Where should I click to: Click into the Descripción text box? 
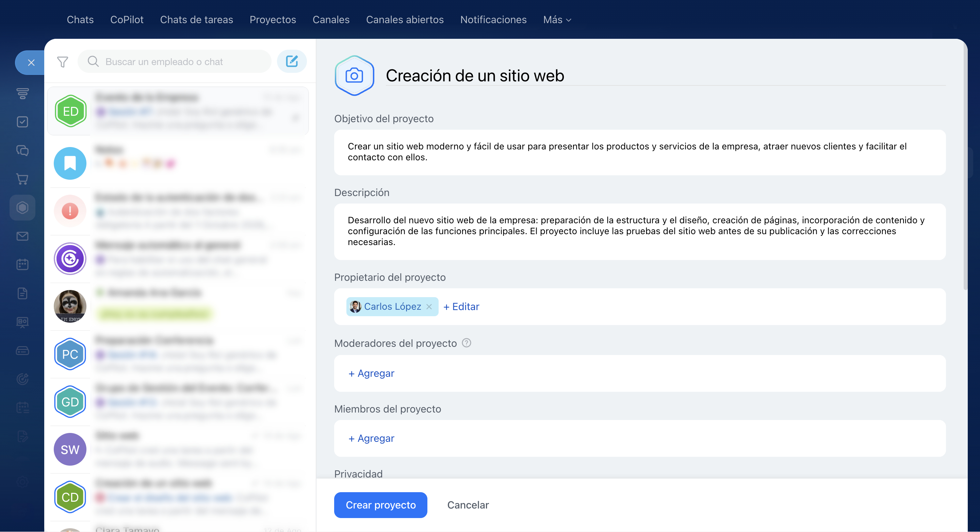pos(640,231)
